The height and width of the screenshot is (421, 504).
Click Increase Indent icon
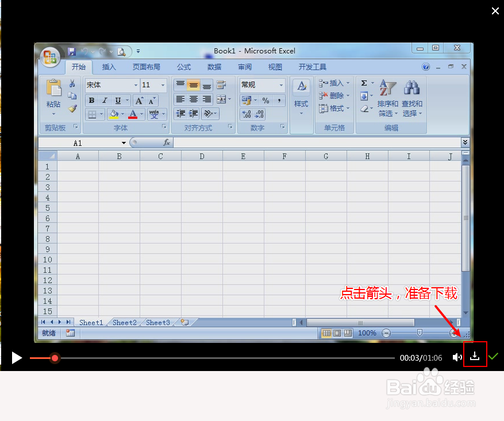click(x=194, y=113)
